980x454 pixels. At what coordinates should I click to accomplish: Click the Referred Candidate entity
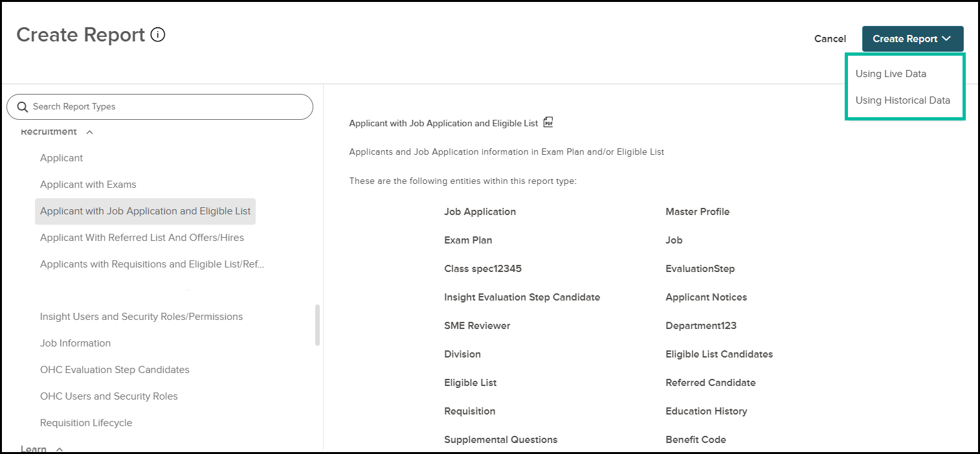point(710,383)
